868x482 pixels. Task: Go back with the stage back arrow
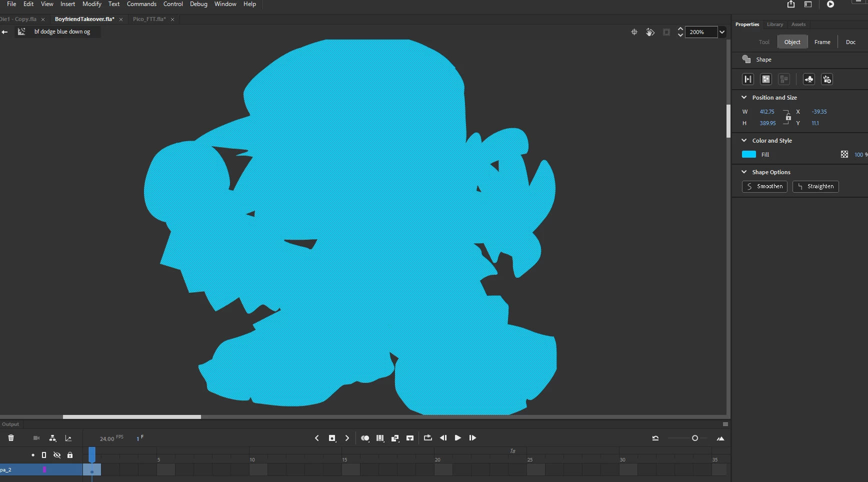tap(5, 32)
